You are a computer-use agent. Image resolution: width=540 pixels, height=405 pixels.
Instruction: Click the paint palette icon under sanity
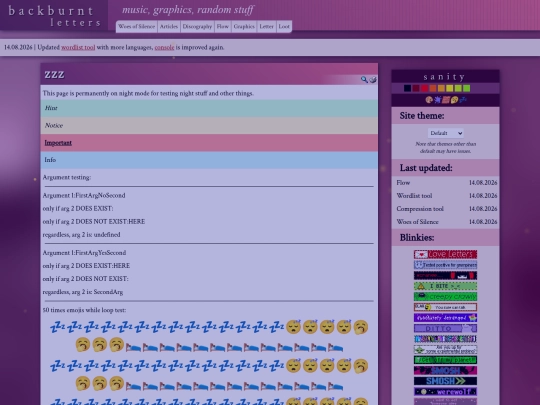429,100
